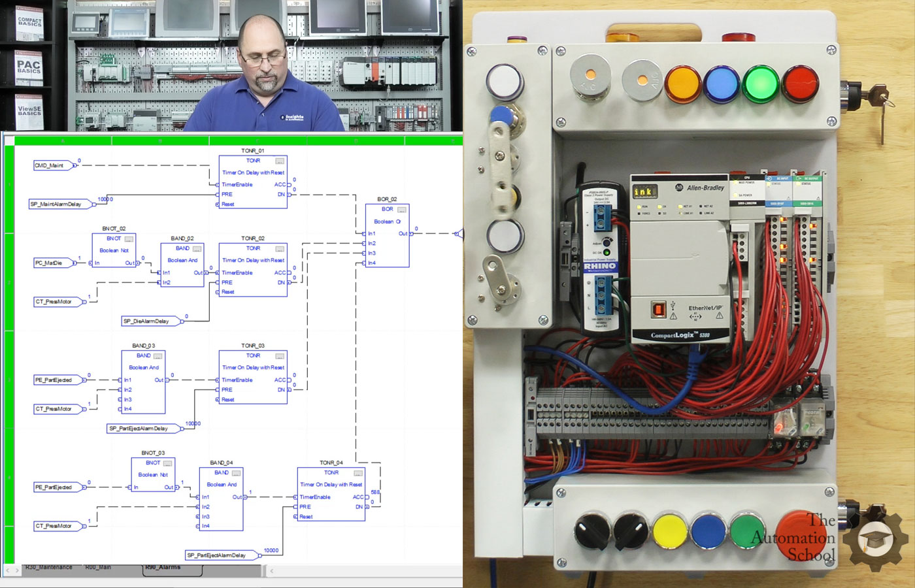This screenshot has width=915, height=588.
Task: Click the ellipsis button on TONR_03
Action: [280, 356]
